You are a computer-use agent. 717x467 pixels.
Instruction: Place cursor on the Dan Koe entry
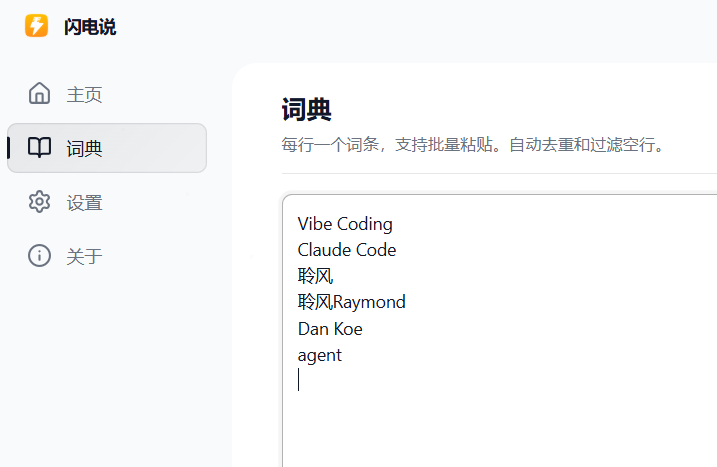(x=330, y=328)
